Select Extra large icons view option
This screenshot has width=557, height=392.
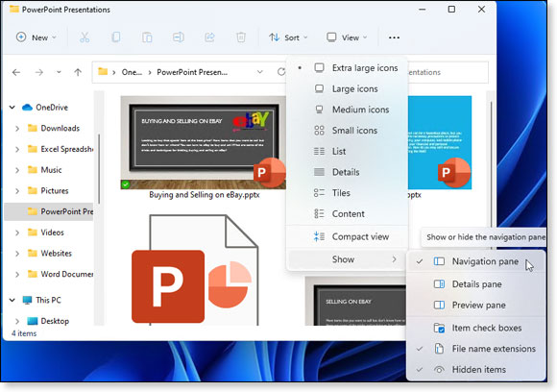(x=347, y=68)
